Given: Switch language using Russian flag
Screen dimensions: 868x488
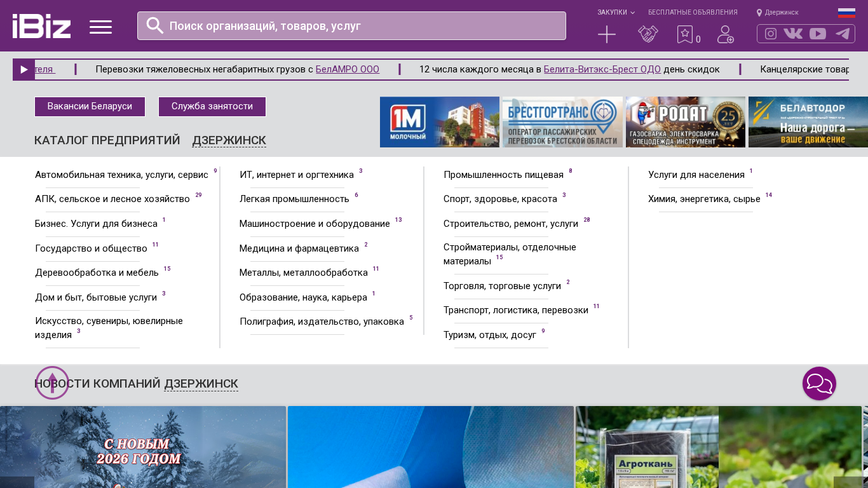Looking at the screenshot, I should 846,13.
